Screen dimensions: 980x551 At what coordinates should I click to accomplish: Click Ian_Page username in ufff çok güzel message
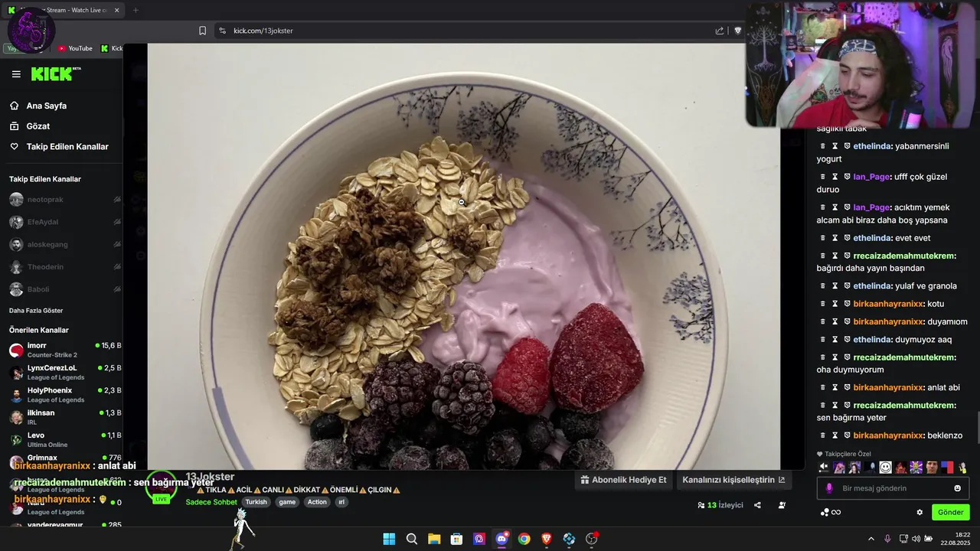click(871, 177)
